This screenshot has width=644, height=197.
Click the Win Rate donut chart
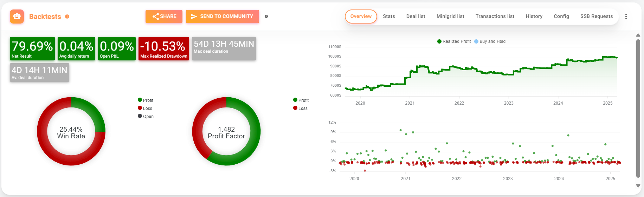click(x=71, y=131)
